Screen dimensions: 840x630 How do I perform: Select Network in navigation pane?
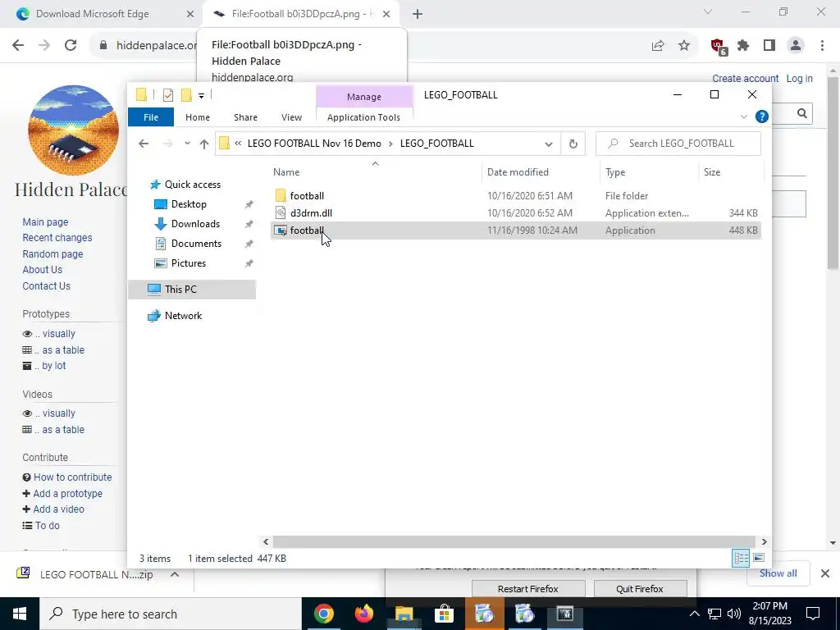183,316
